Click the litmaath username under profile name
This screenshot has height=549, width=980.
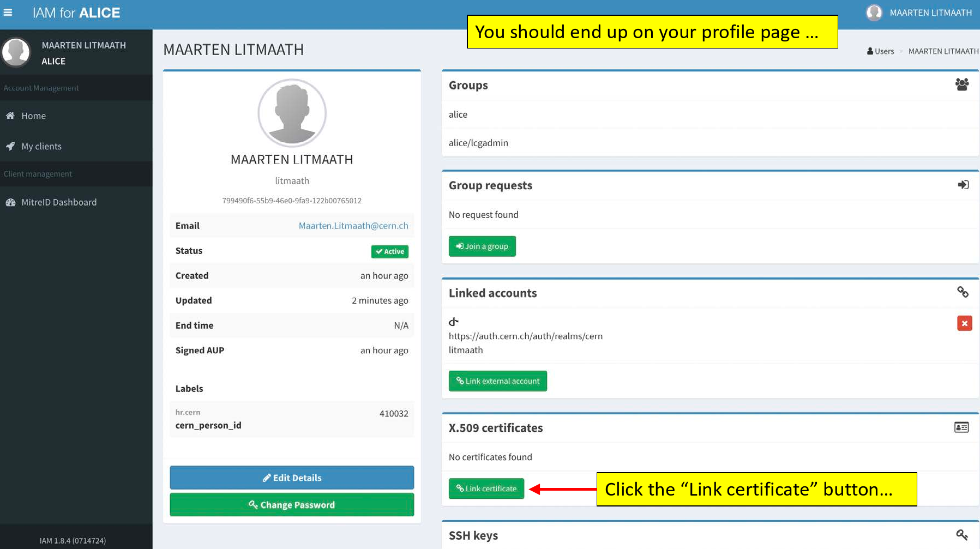tap(292, 180)
